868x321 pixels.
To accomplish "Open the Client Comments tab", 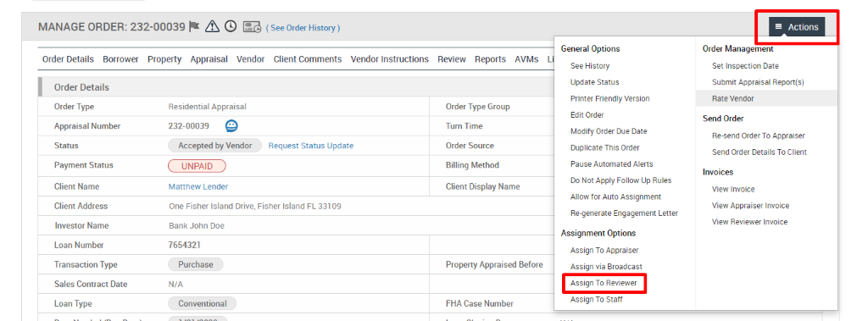I will pyautogui.click(x=308, y=59).
